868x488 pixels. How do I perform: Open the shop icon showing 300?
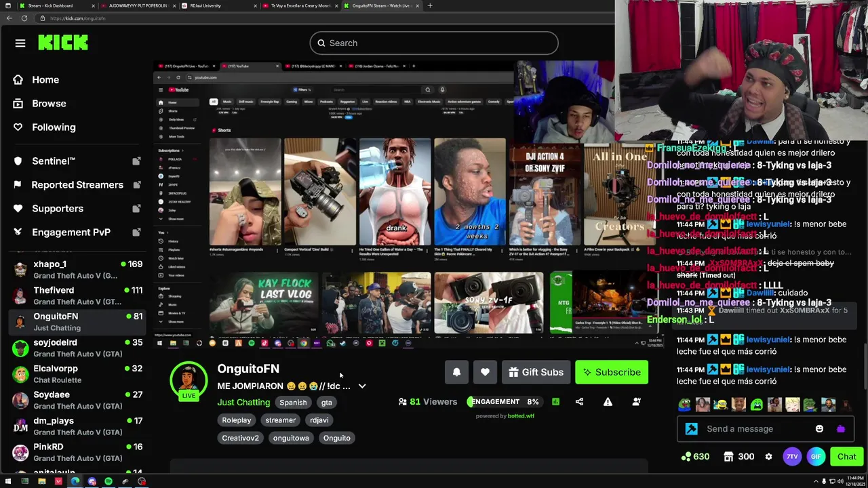tap(739, 457)
